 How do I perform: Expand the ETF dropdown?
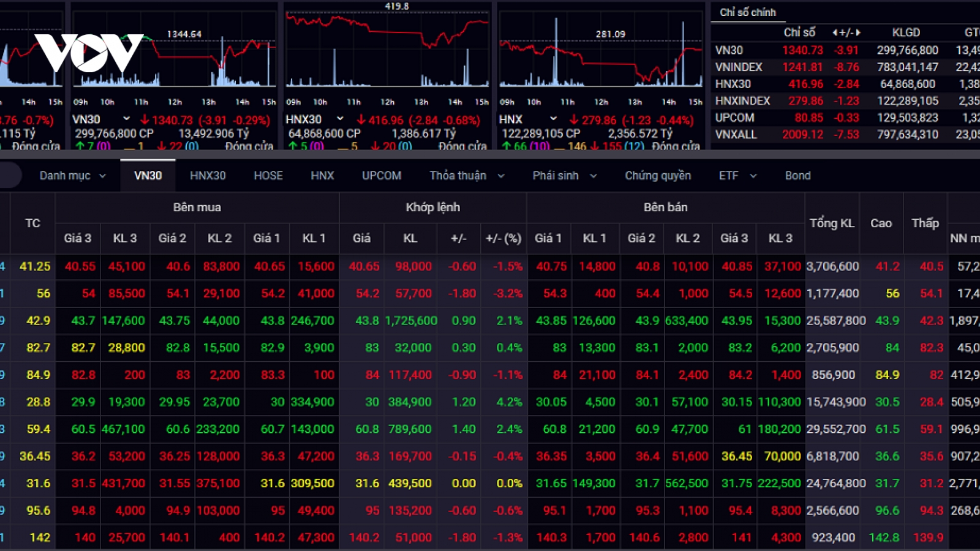(737, 176)
